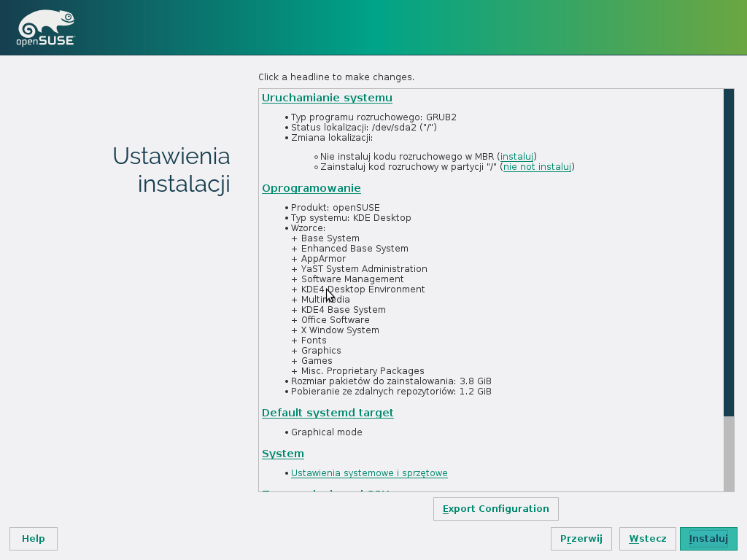Image resolution: width=747 pixels, height=560 pixels.
Task: Click the Default systemd target headline
Action: click(x=328, y=413)
